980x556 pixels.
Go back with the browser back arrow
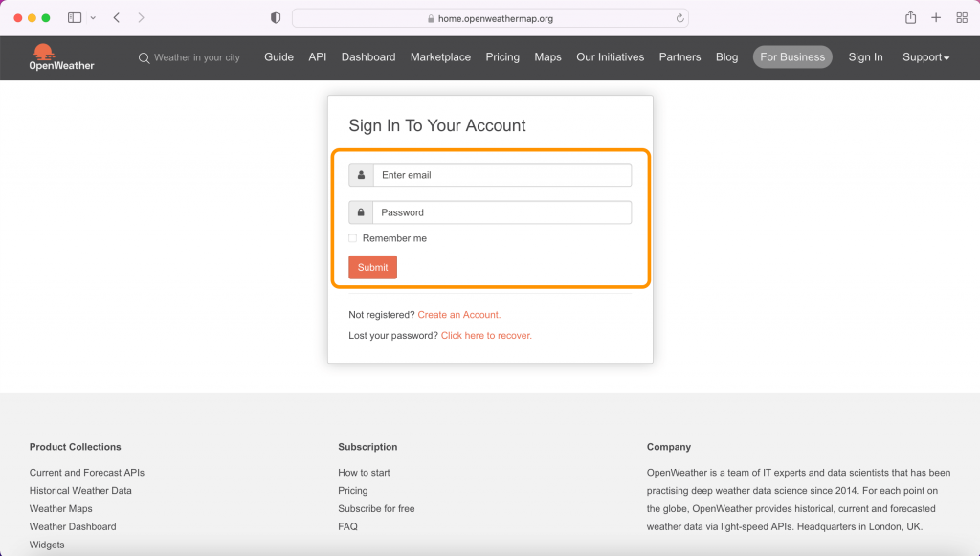pyautogui.click(x=116, y=18)
